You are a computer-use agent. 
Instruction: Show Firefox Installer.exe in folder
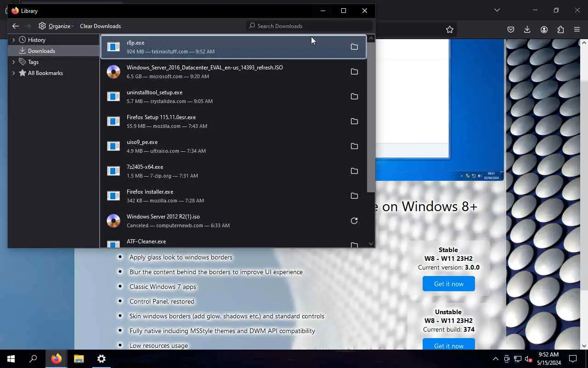point(354,196)
